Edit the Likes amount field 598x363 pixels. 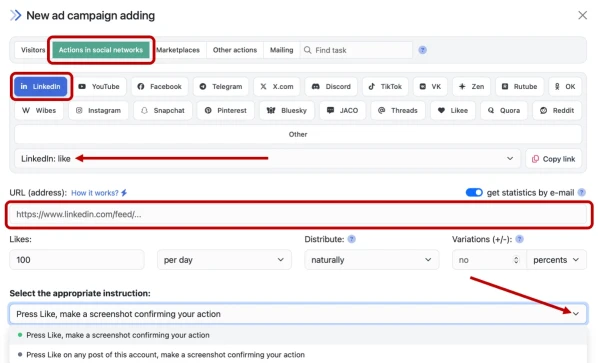tap(77, 260)
